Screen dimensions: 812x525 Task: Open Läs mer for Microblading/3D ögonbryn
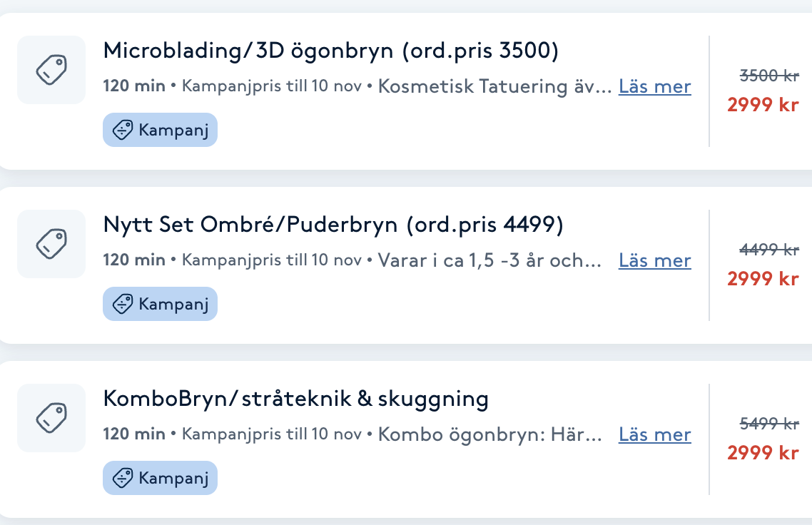coord(654,87)
